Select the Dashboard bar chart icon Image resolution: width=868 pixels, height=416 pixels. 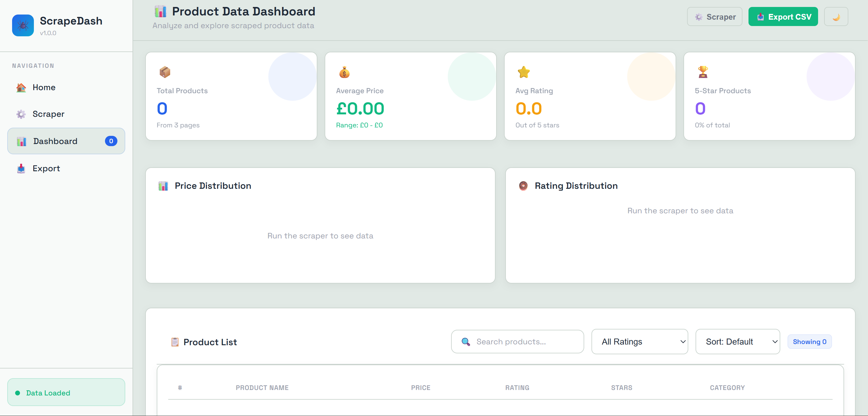point(21,141)
